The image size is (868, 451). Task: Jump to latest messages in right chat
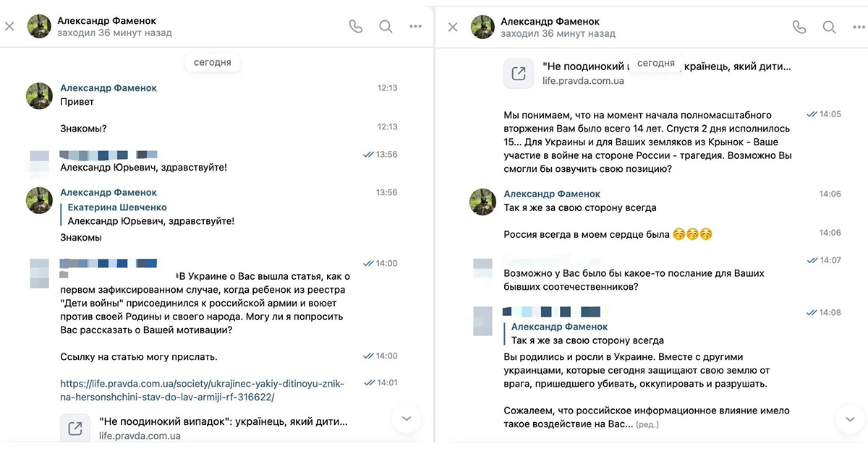pyautogui.click(x=849, y=418)
